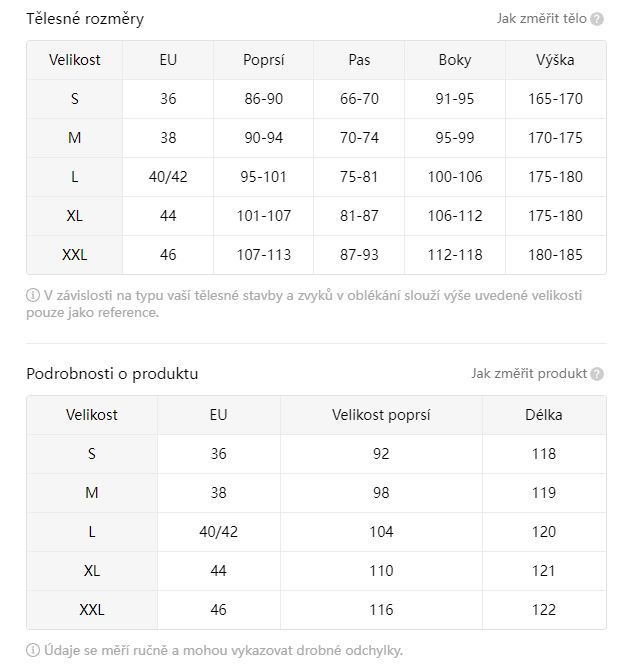Image resolution: width=625 pixels, height=669 pixels.
Task: Click the hips value "100-106"
Action: click(455, 177)
